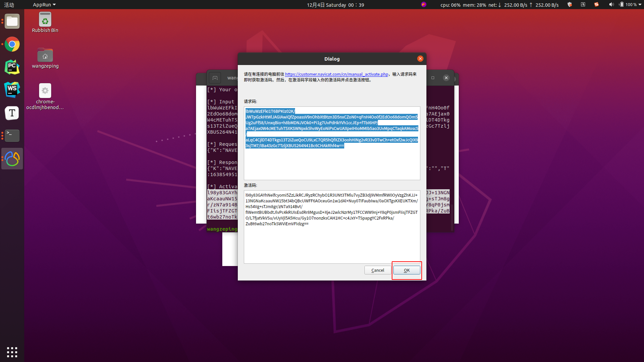This screenshot has height=362, width=644.
Task: Open the manual_activate.php link
Action: tap(336, 74)
